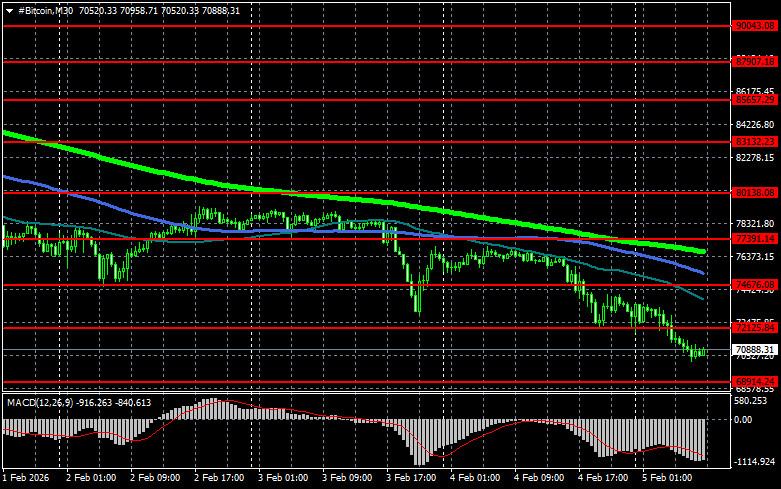Click the 2 Feb 17:00 time label

pyautogui.click(x=219, y=479)
